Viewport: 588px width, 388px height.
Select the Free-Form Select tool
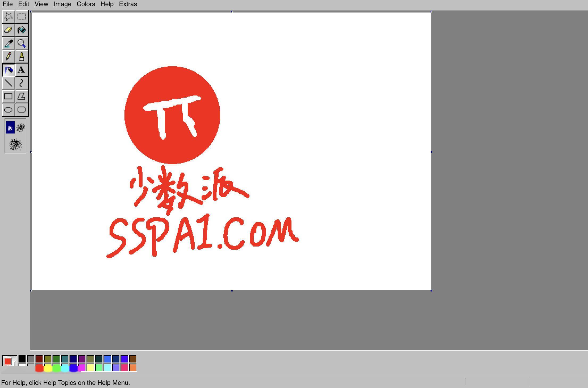click(x=8, y=17)
